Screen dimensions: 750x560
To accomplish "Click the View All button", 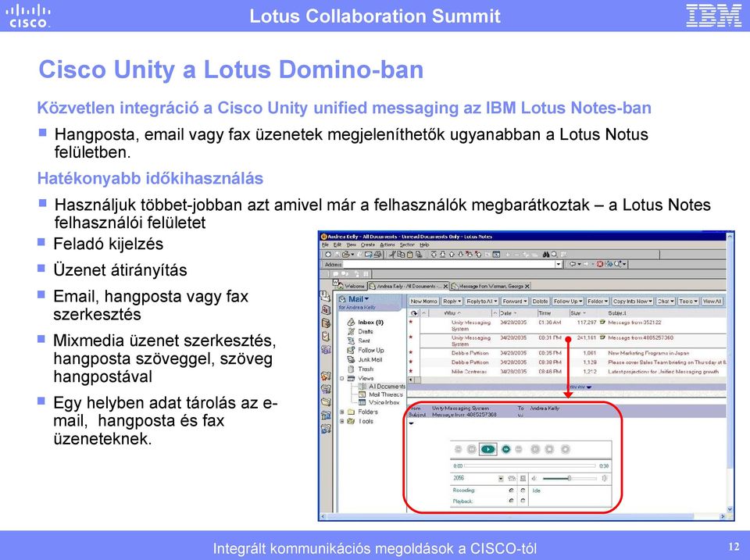I will [712, 301].
